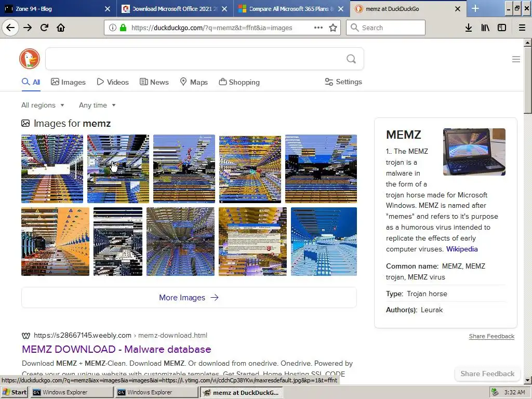Open the fifth top-row memz image thumbnail

pos(321,169)
